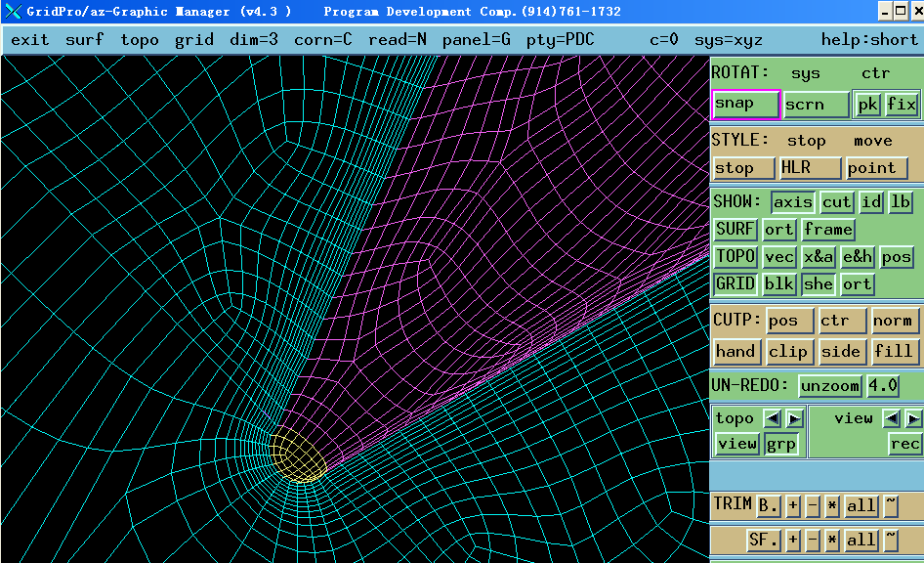
Task: Click asterisk in the SF. row
Action: click(x=832, y=540)
